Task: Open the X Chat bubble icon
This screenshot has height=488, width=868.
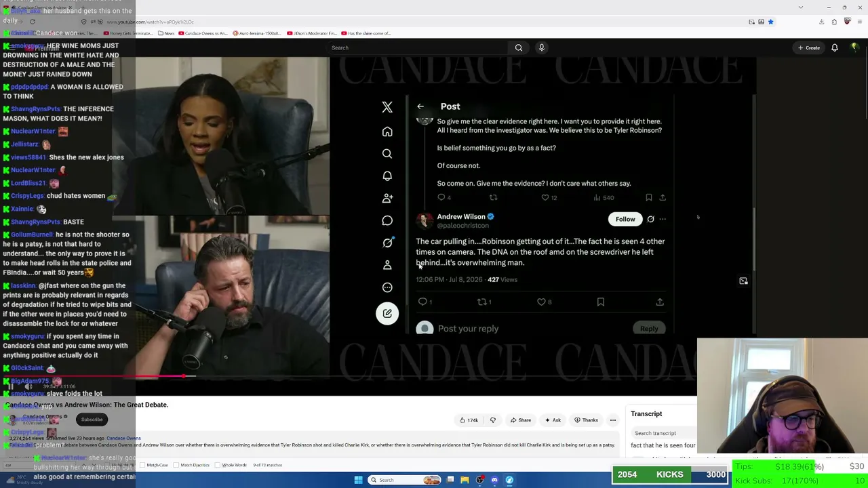Action: point(387,220)
